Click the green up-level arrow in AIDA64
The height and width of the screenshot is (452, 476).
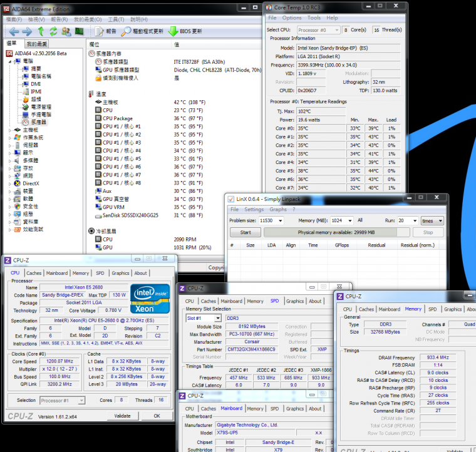[41, 31]
